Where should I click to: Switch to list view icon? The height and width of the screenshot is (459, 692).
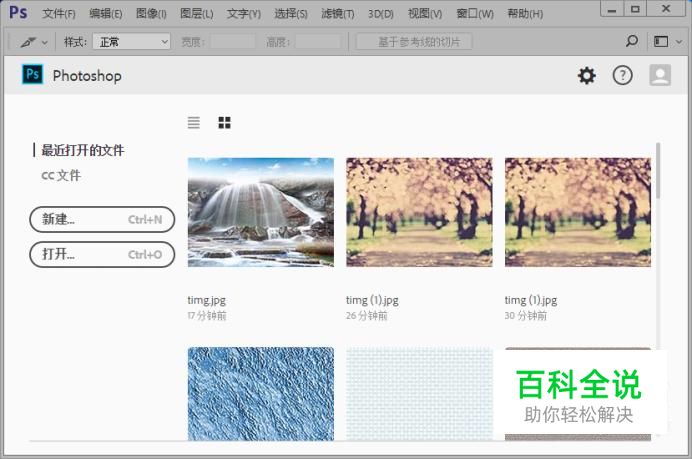[194, 122]
